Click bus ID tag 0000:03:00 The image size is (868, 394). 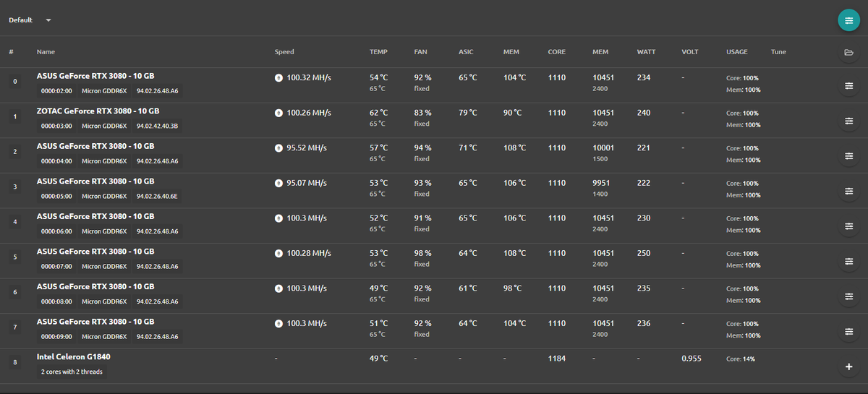[56, 126]
